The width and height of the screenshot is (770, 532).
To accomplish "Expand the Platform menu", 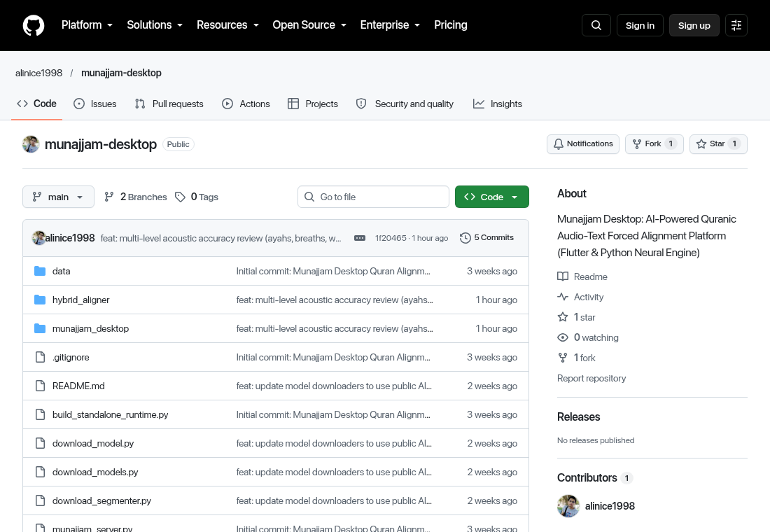I will (87, 25).
